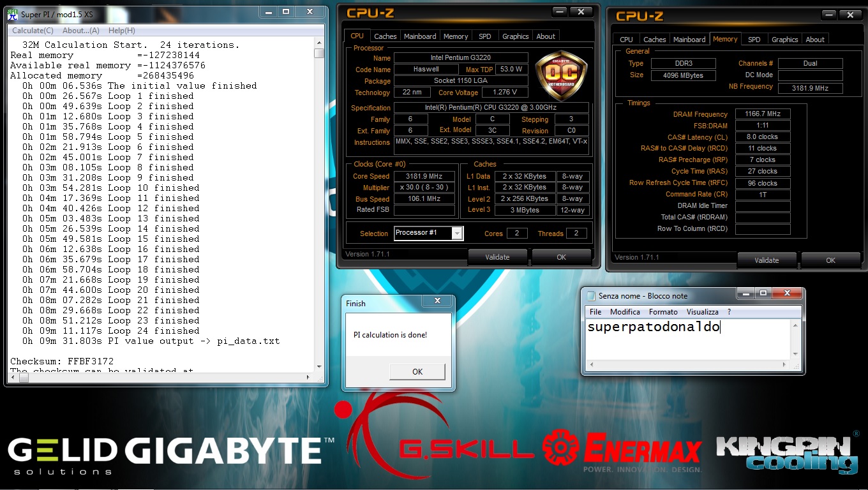The height and width of the screenshot is (490, 868).
Task: Switch to Caches tab in left CPU-Z
Action: (x=385, y=36)
